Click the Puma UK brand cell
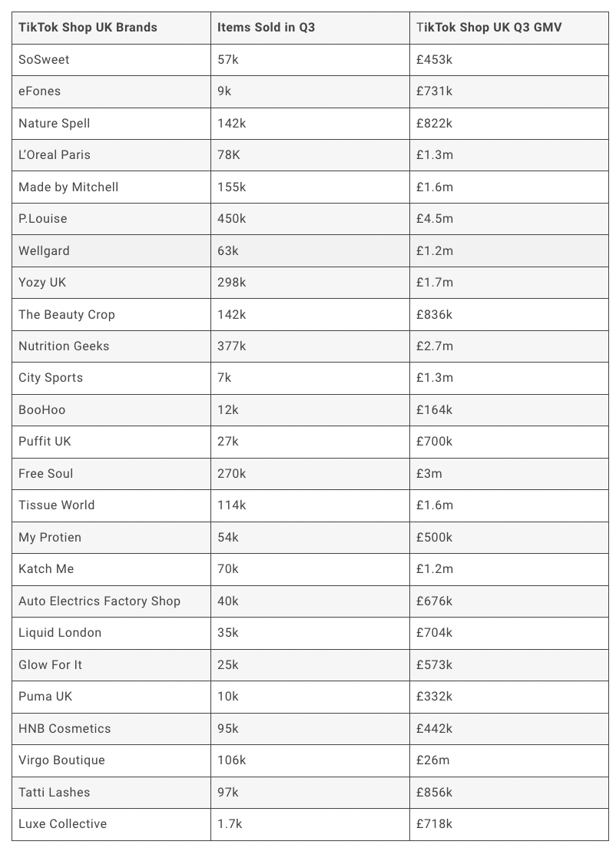 (45, 697)
